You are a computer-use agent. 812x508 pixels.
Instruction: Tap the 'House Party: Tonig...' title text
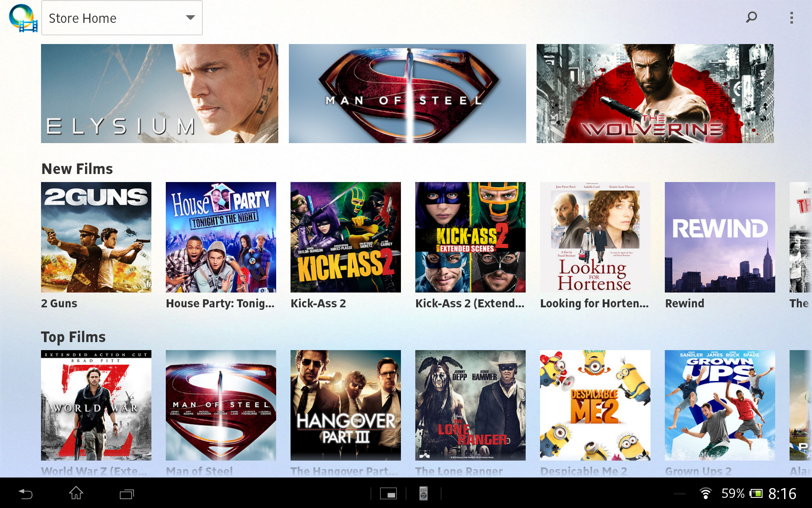coord(220,304)
